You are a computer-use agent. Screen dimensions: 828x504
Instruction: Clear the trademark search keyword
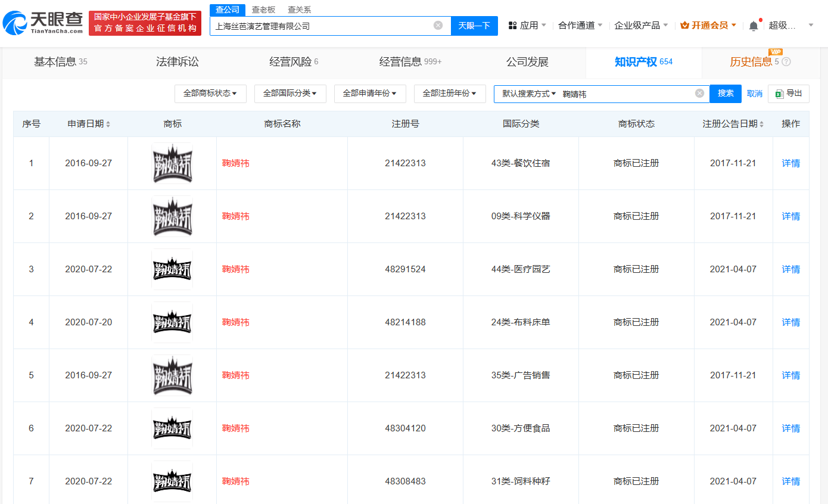point(699,94)
